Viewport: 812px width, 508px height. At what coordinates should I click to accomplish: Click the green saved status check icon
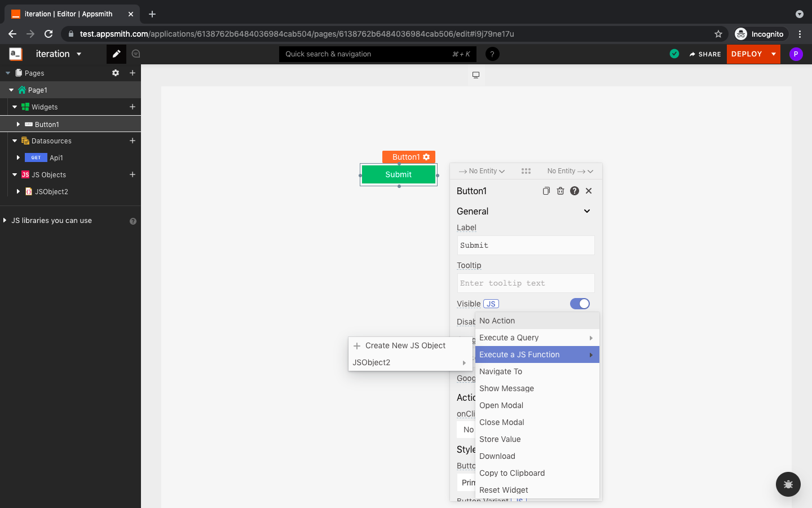tap(674, 54)
